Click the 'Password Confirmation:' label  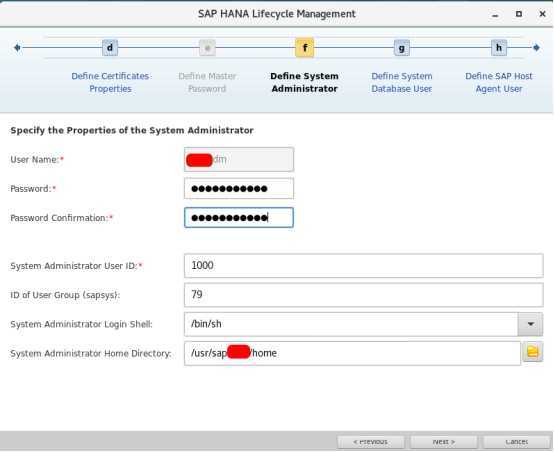coord(61,218)
